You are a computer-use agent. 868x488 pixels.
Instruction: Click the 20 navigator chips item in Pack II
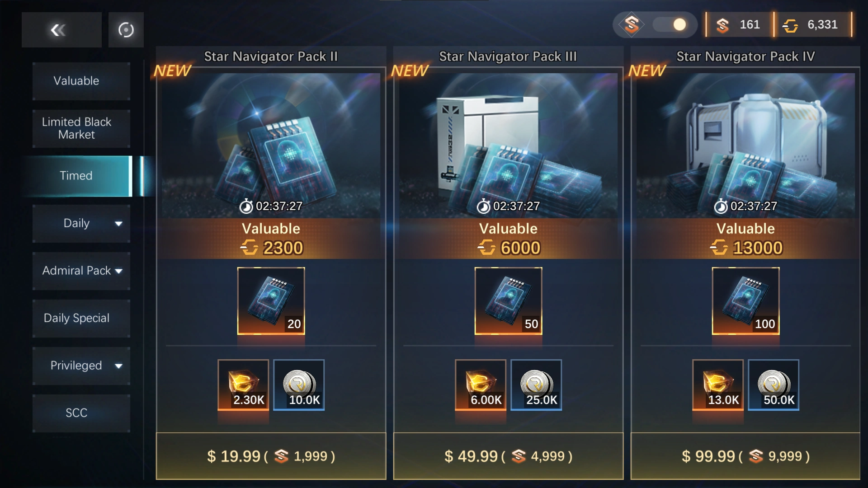click(x=271, y=301)
